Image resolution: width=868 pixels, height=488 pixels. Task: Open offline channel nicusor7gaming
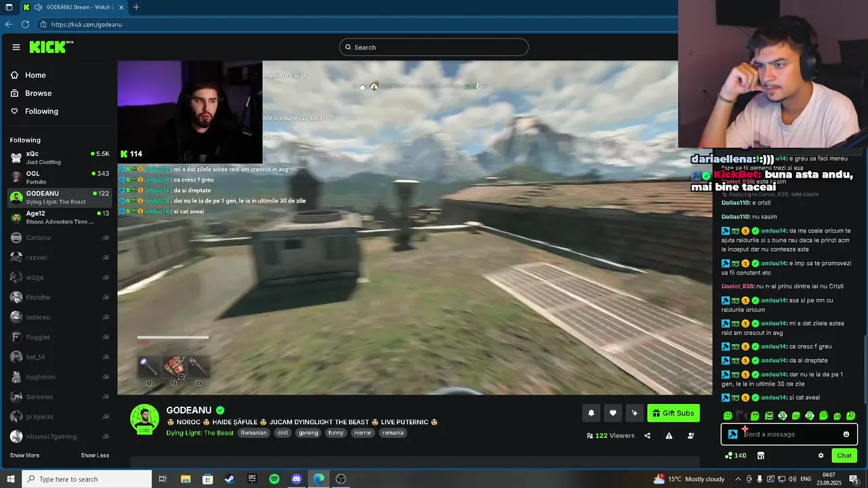tap(60, 436)
